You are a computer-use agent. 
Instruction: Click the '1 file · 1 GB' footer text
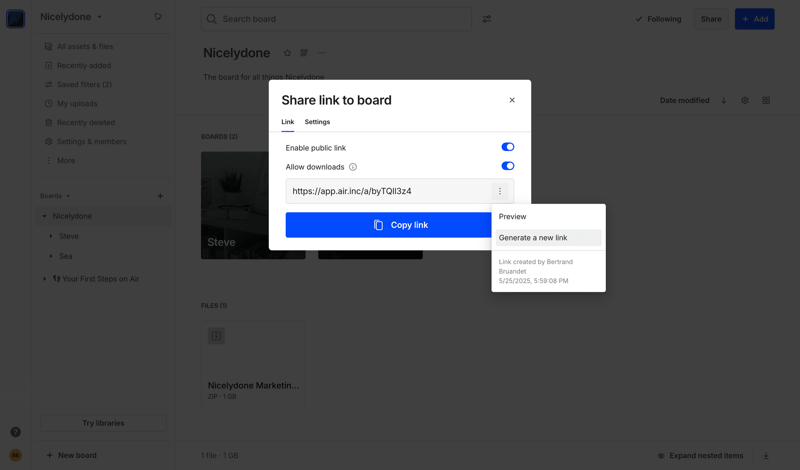(x=219, y=456)
